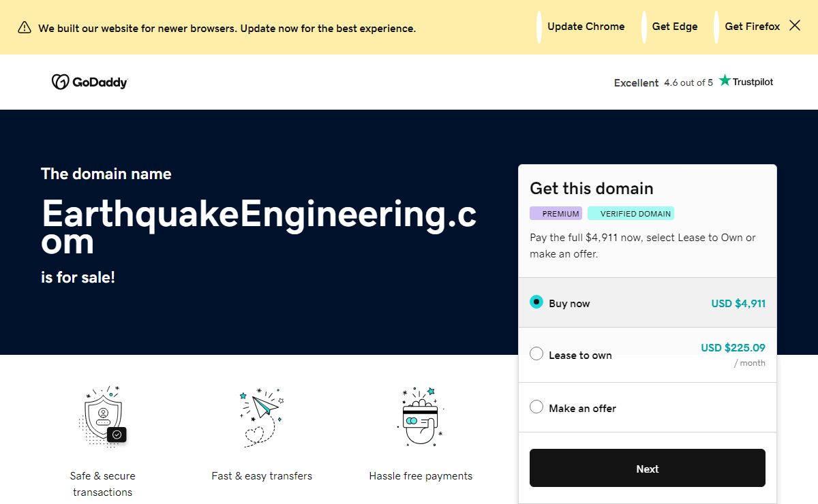Select the Buy now radio option
The height and width of the screenshot is (504, 818).
(x=536, y=302)
